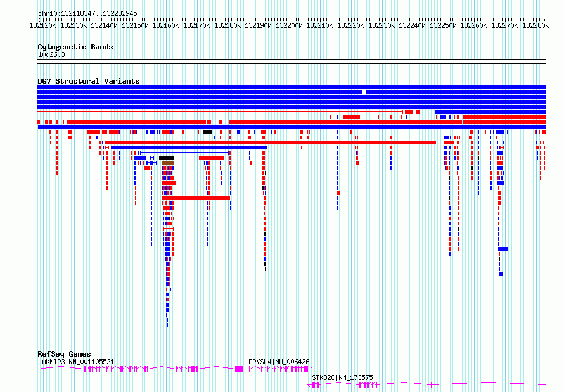The width and height of the screenshot is (564, 392).
Task: Click the 132250k ruler label
Action: tap(443, 25)
